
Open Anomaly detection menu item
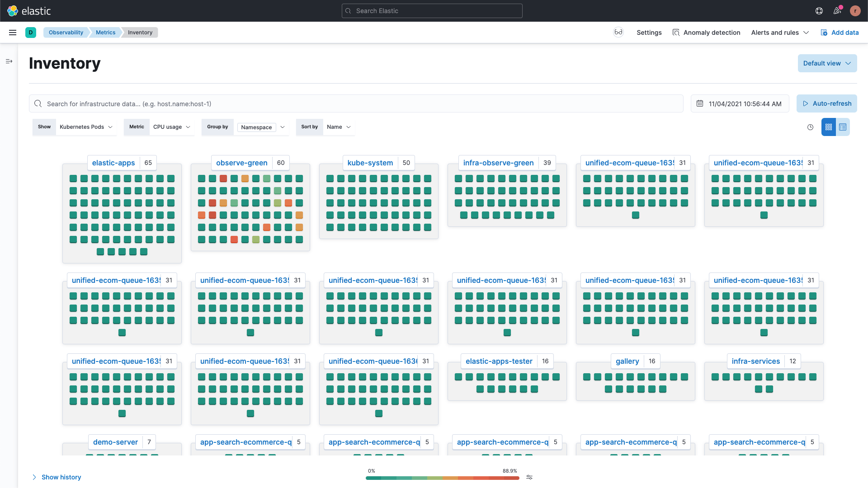pyautogui.click(x=707, y=33)
